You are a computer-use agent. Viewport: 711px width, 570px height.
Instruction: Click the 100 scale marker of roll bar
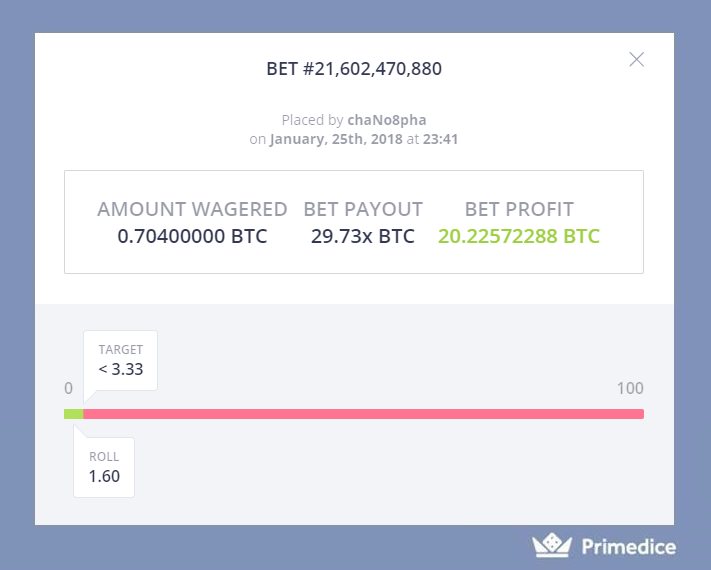click(x=630, y=388)
